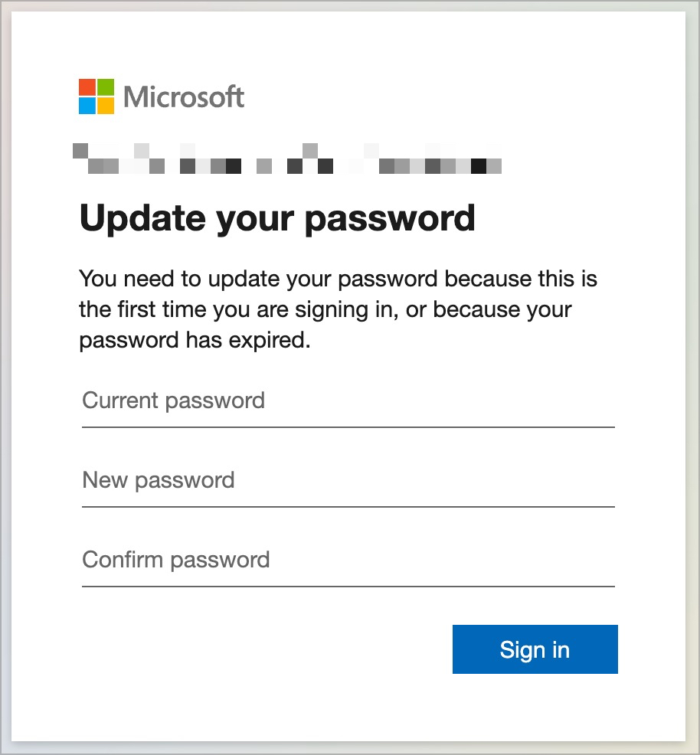
Task: Click the underline below Confirm password
Action: [348, 585]
